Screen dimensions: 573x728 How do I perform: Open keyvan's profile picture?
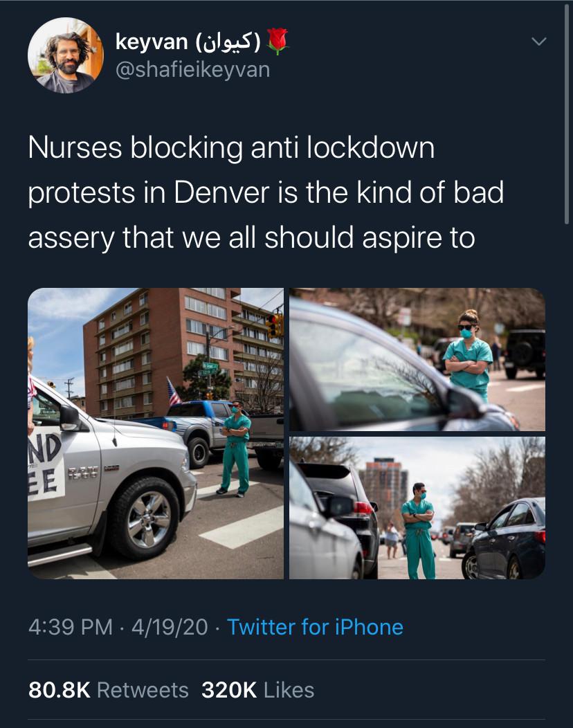(66, 55)
